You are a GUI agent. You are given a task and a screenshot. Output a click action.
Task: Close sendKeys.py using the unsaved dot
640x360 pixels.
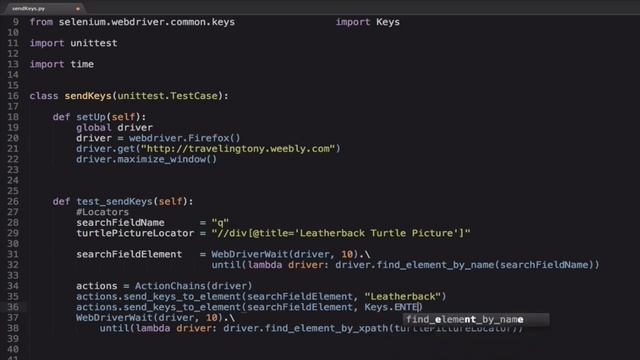78,9
